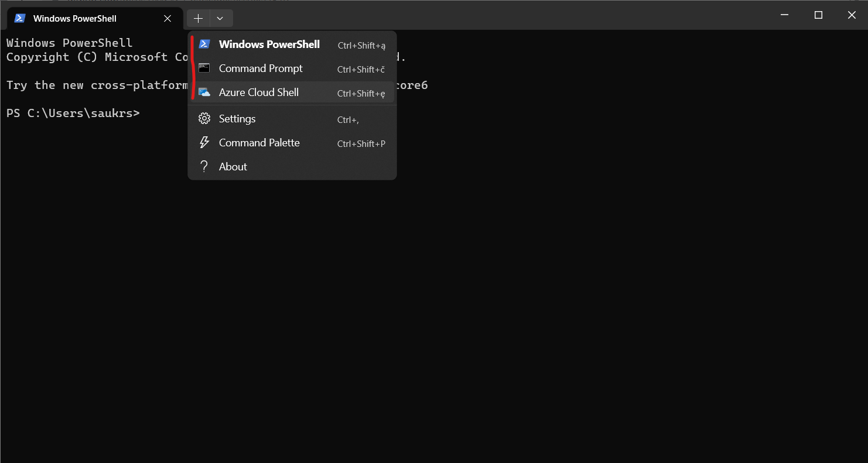868x463 pixels.
Task: Open a new tab with the plus icon
Action: [x=198, y=18]
